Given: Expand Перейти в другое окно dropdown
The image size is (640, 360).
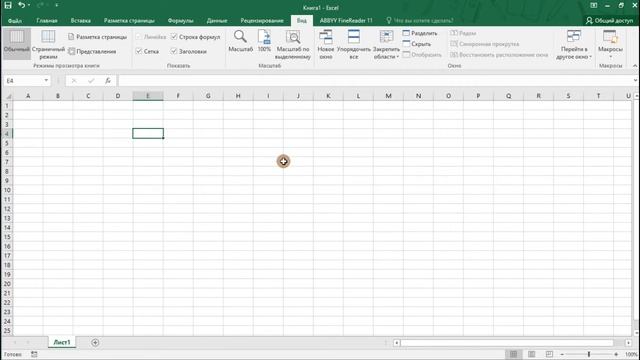Looking at the screenshot, I should pyautogui.click(x=573, y=45).
